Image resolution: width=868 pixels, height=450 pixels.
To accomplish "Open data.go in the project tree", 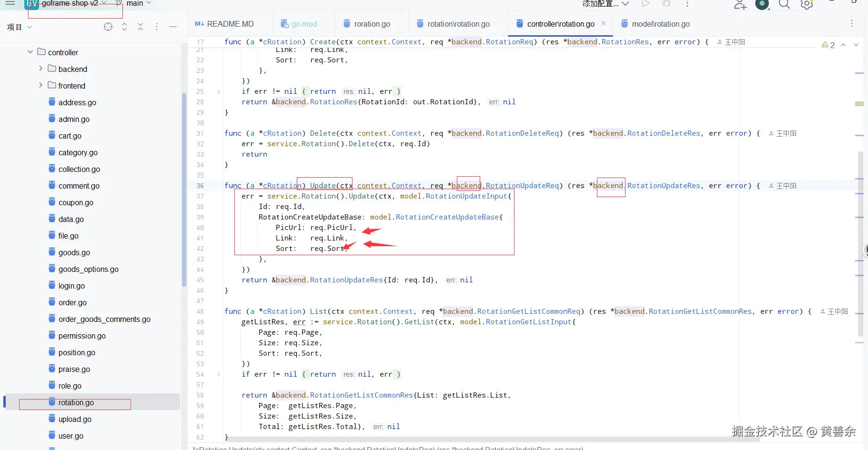I will (x=71, y=219).
